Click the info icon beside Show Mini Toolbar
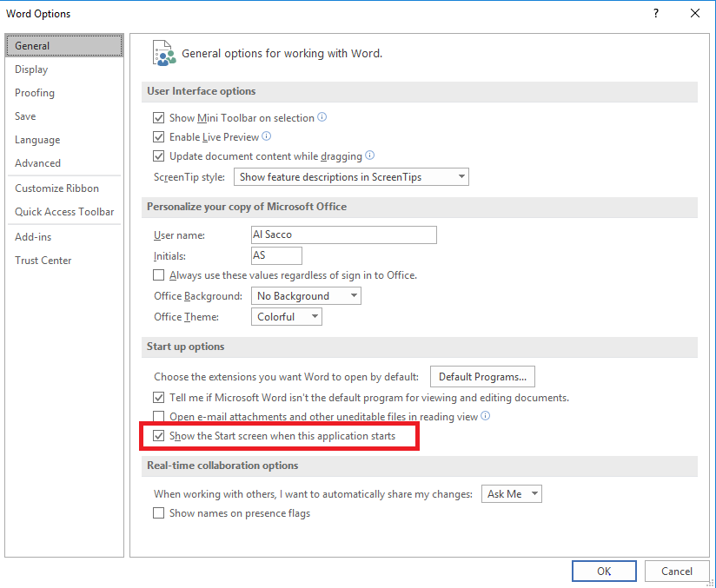This screenshot has height=588, width=716. 322,117
